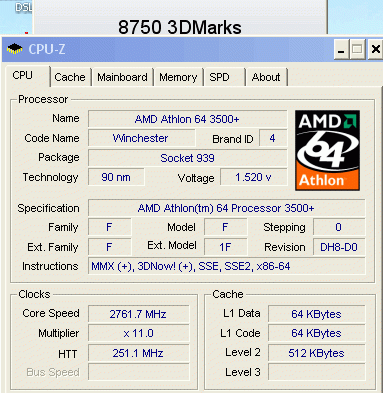Click the Ext. Model value 1F
Viewport: 383px width, 393px height.
tap(226, 247)
